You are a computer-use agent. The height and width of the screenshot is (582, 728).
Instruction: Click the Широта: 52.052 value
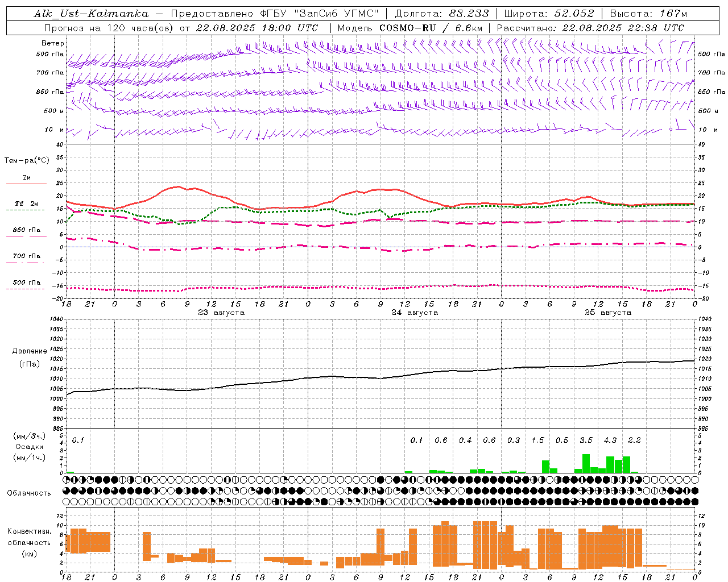[549, 14]
